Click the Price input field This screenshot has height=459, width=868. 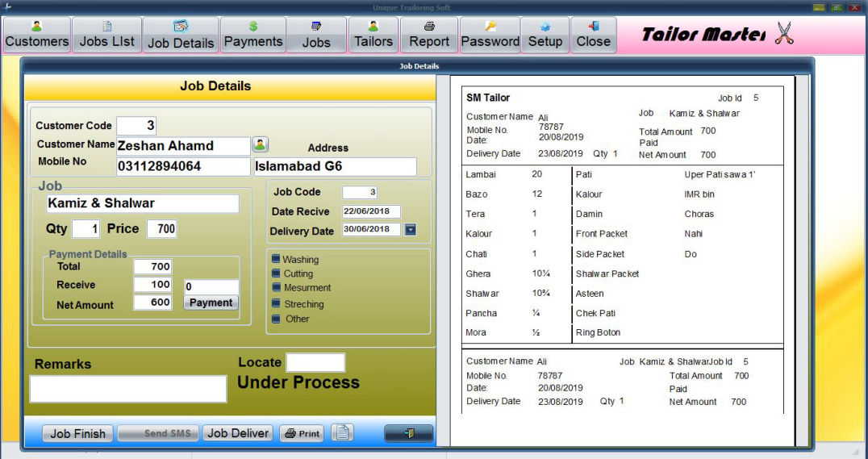click(x=161, y=228)
